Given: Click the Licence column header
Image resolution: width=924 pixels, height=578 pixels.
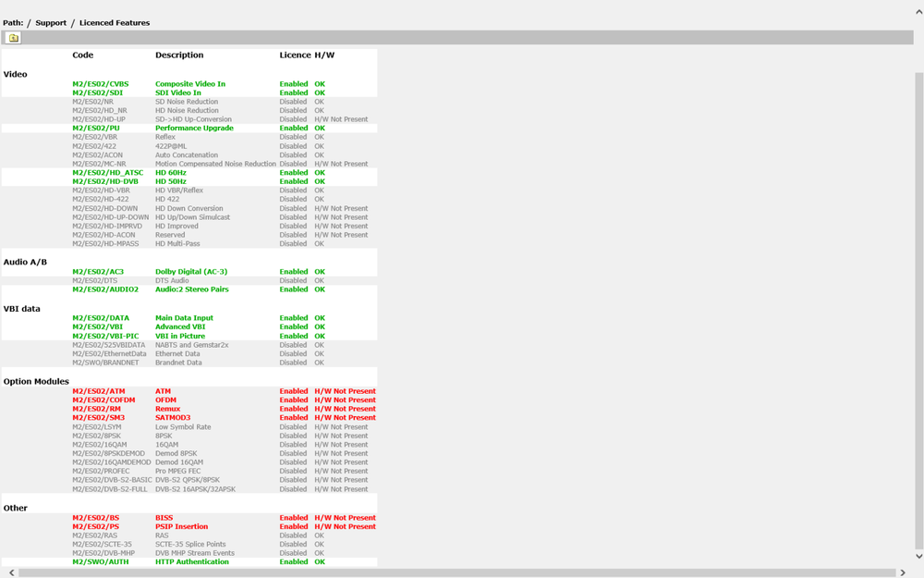Looking at the screenshot, I should coord(295,55).
